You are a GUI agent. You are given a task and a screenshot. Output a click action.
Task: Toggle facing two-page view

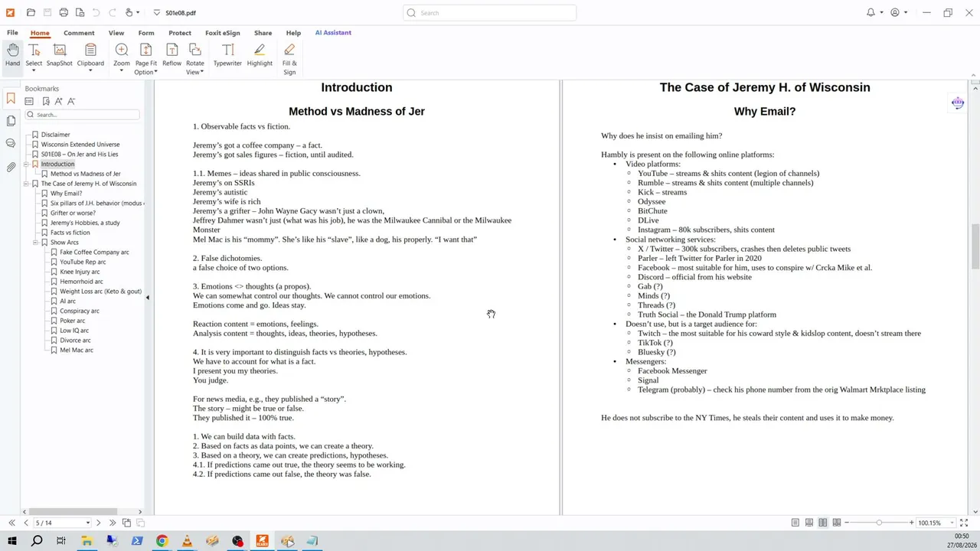[x=823, y=523]
